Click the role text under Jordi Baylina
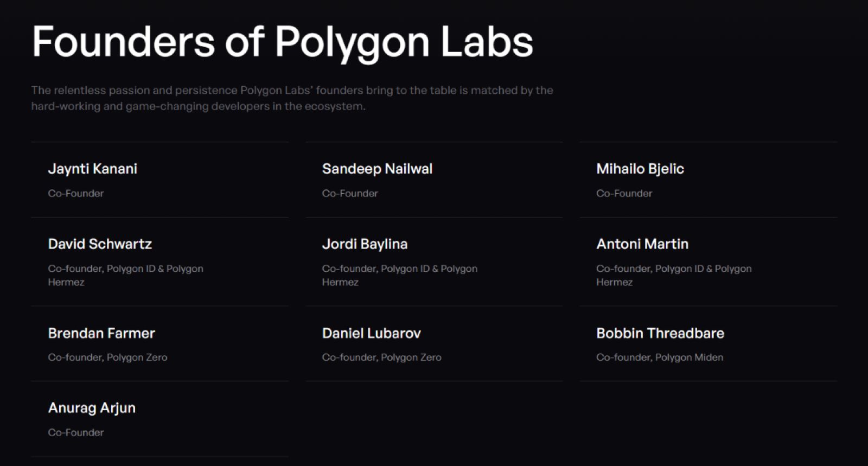 coord(400,275)
